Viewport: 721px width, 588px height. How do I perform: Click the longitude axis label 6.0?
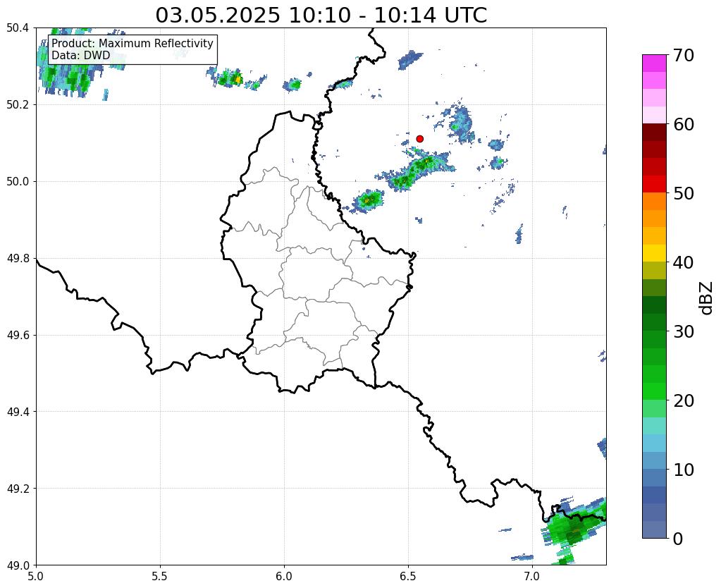[284, 576]
